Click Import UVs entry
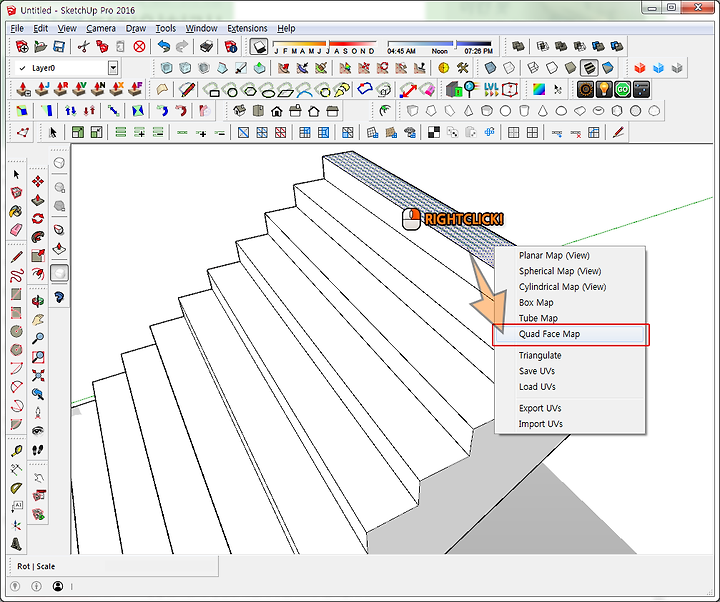720x602 pixels. (x=570, y=424)
